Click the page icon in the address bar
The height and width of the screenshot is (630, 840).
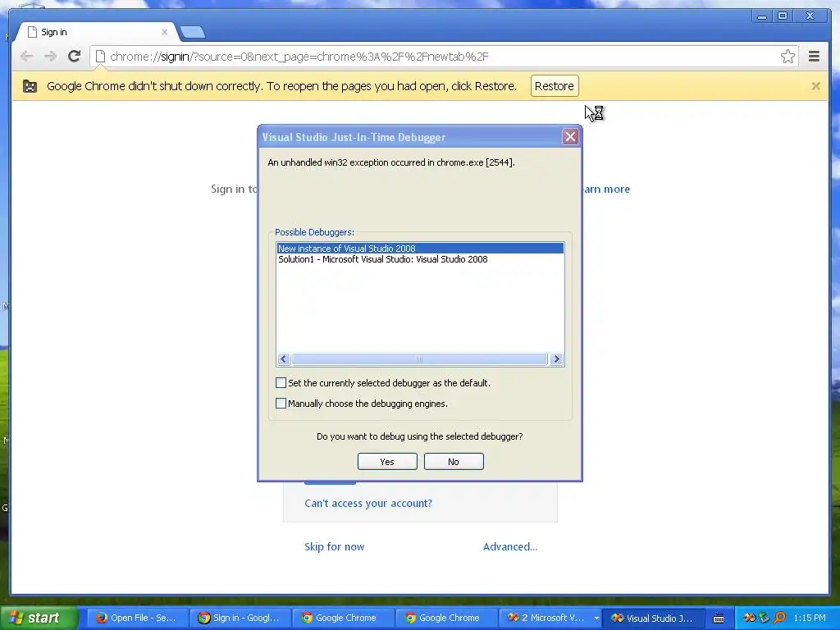[100, 57]
